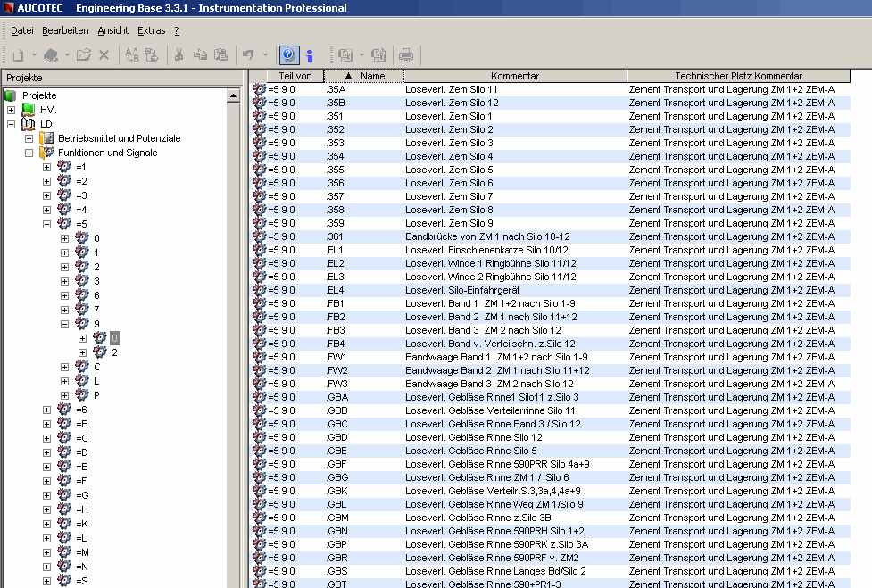Click the A-to-B rename toolbar icon
The image size is (872, 588).
click(132, 55)
